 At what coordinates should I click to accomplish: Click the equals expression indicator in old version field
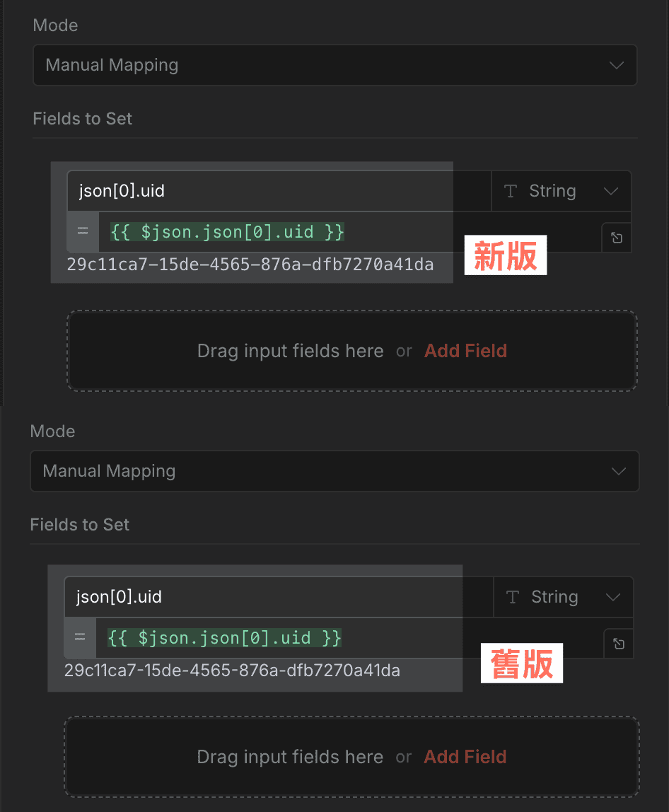[81, 637]
